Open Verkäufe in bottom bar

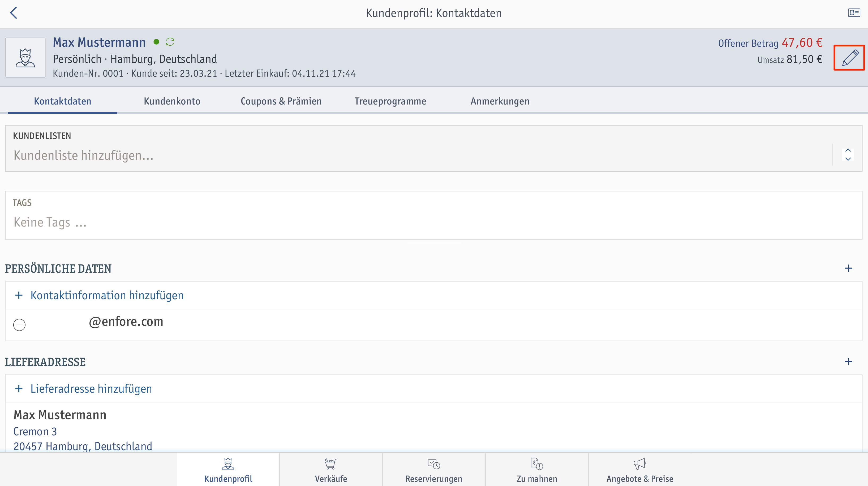331,470
